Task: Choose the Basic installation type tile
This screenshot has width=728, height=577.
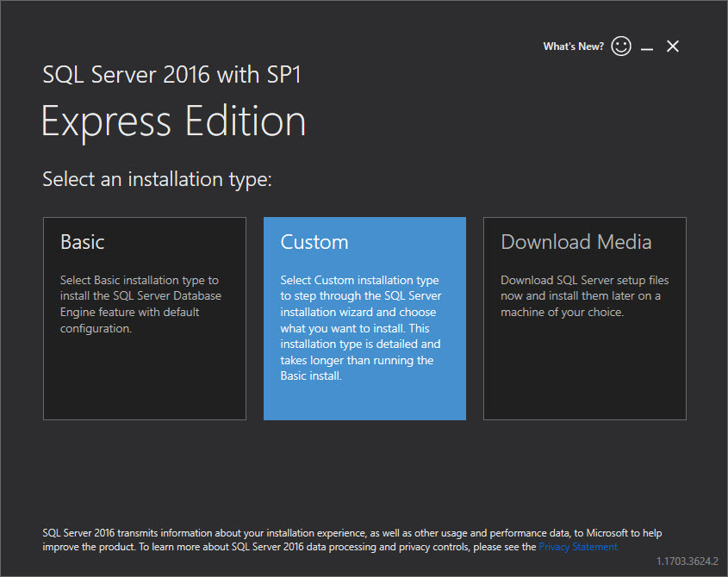Action: click(x=145, y=319)
